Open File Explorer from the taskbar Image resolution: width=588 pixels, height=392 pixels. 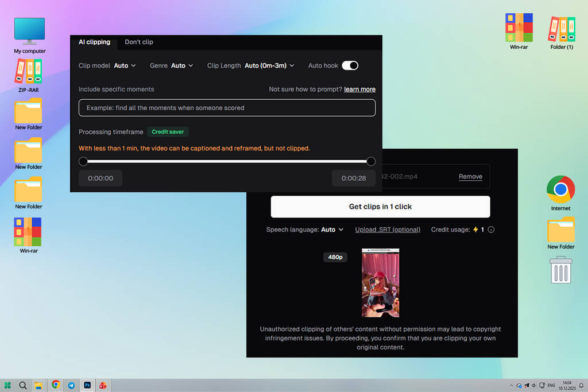click(38, 385)
